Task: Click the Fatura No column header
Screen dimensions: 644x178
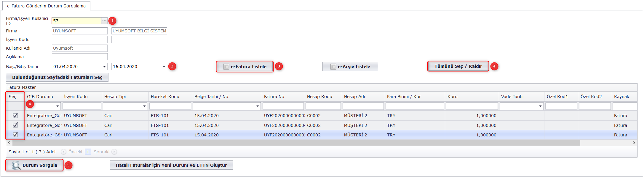Action: pos(283,97)
